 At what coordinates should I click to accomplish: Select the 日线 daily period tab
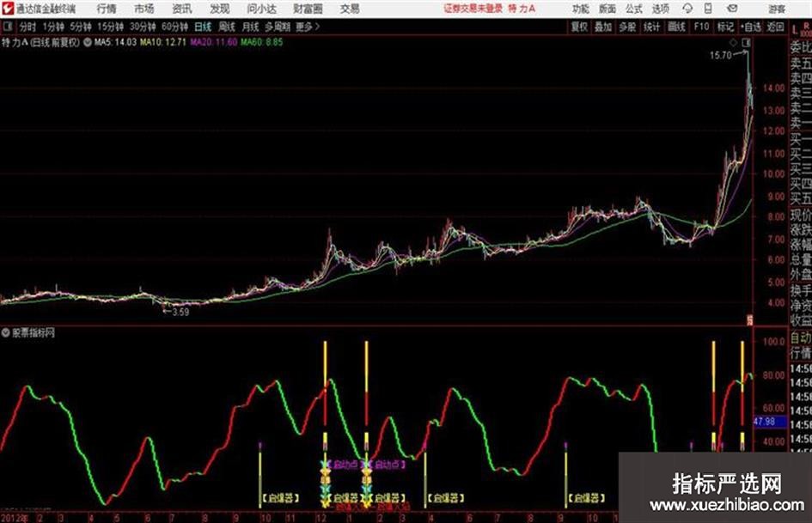203,27
